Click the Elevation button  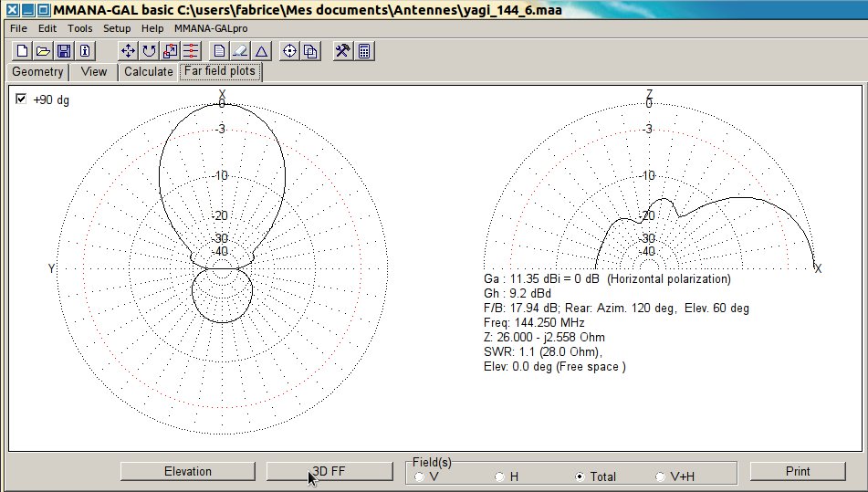click(x=188, y=472)
